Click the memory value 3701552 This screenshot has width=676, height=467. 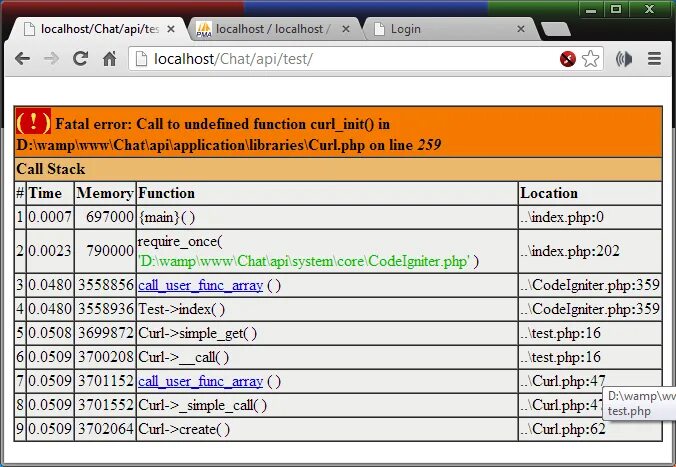[106, 405]
